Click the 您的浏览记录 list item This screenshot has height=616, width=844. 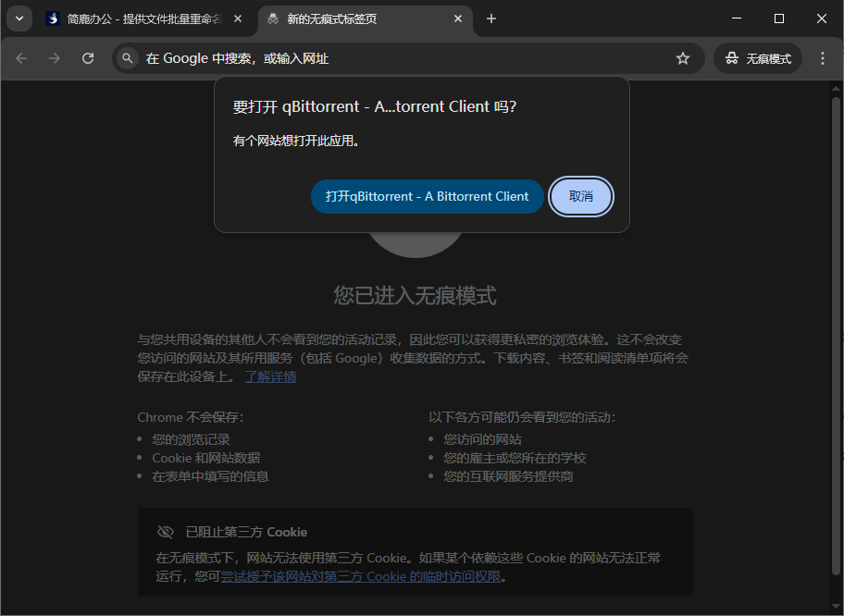coord(191,439)
